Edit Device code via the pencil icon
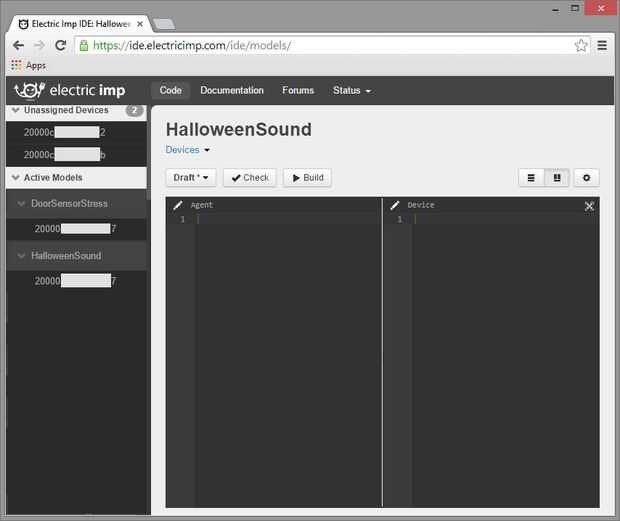The image size is (620, 521). pos(395,205)
